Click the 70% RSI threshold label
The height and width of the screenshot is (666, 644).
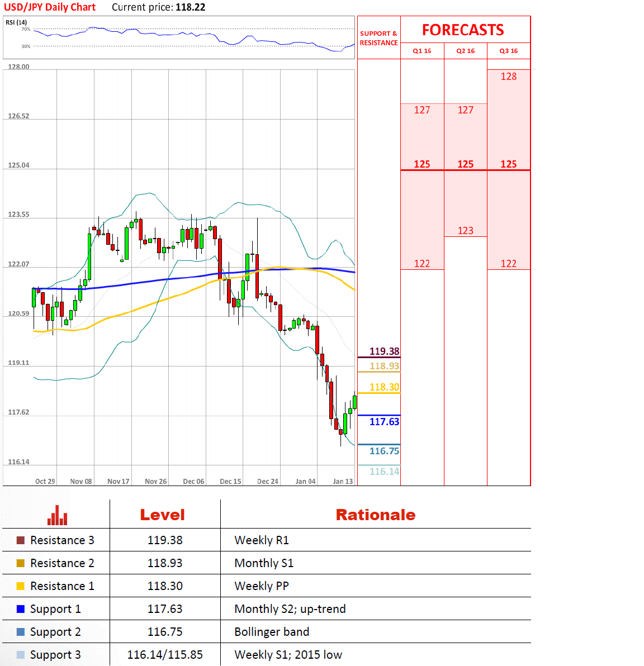pos(26,29)
